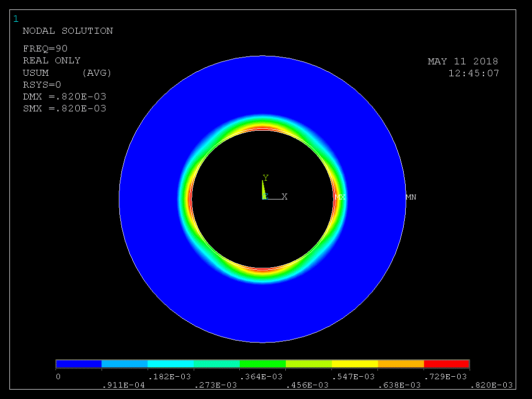Click the red legend color band
The height and width of the screenshot is (399, 532).
[446, 364]
